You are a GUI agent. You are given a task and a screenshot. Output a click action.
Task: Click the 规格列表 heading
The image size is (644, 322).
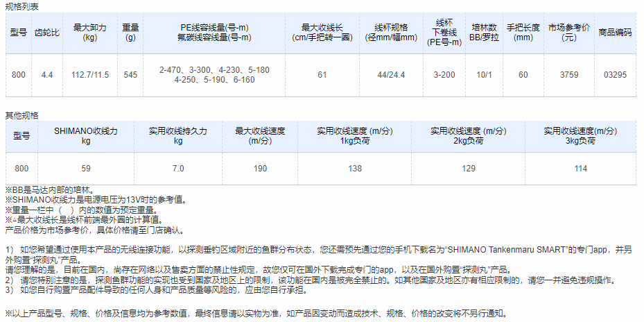21,7
